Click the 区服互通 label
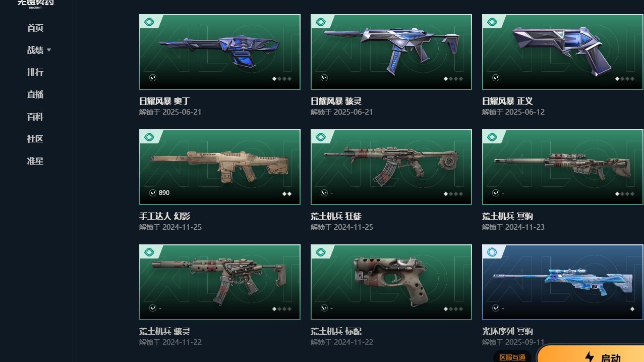 pos(512,357)
